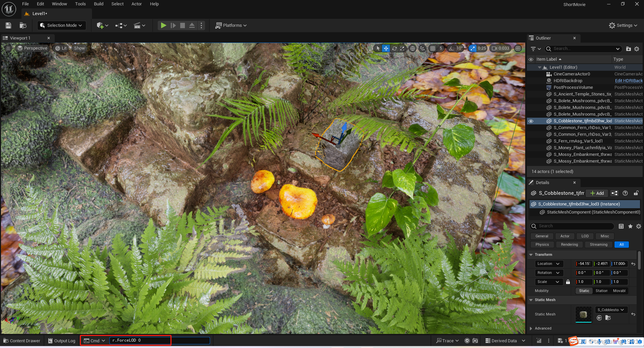Screen dimensions: 644x348
Task: Open the Platforms dropdown
Action: click(x=231, y=25)
